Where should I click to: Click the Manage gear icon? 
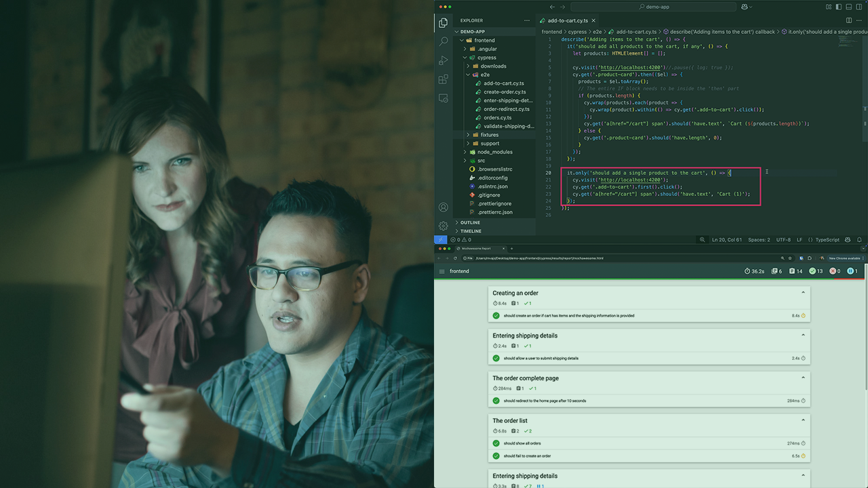coord(443,226)
